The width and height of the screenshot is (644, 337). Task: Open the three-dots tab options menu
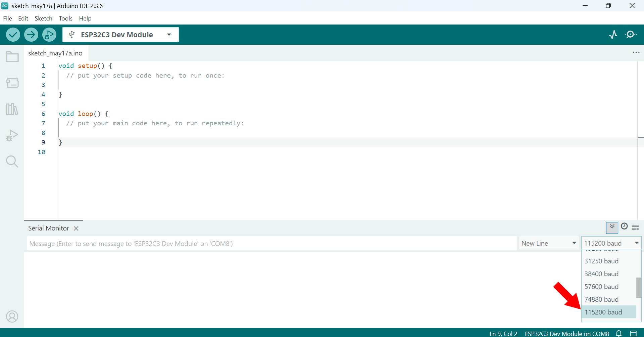[636, 52]
